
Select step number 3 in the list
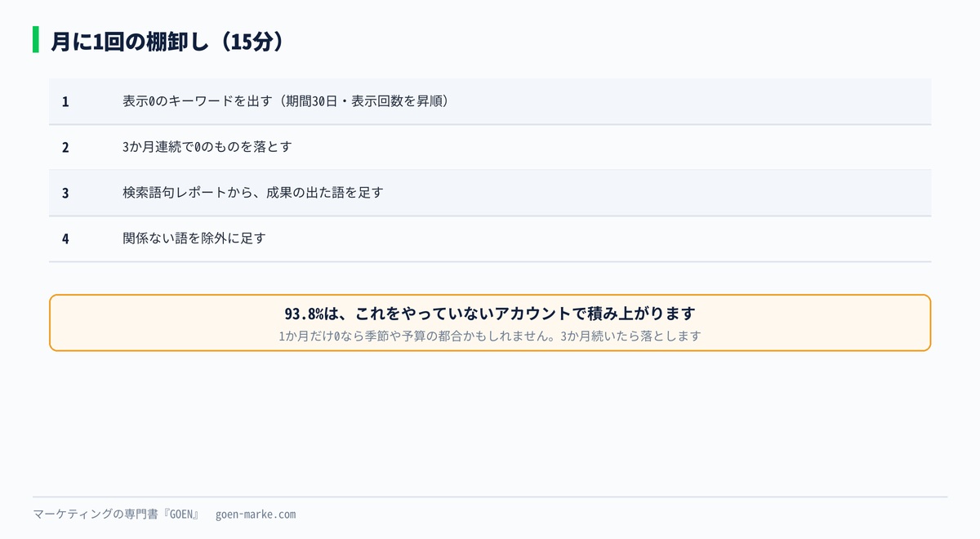(65, 194)
